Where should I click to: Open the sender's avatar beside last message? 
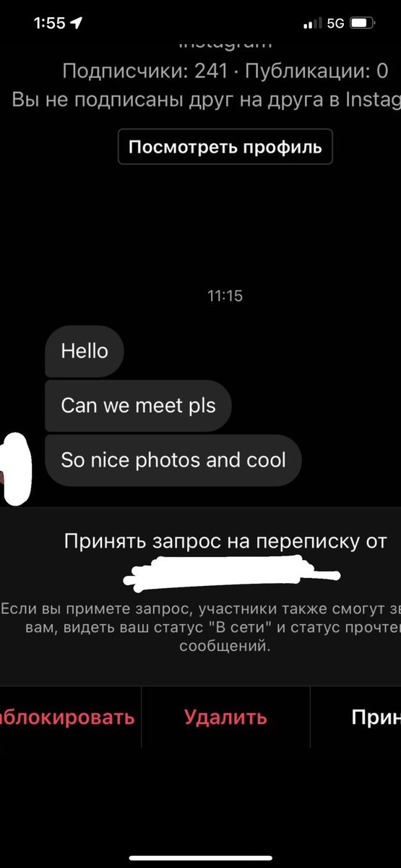coord(16,468)
